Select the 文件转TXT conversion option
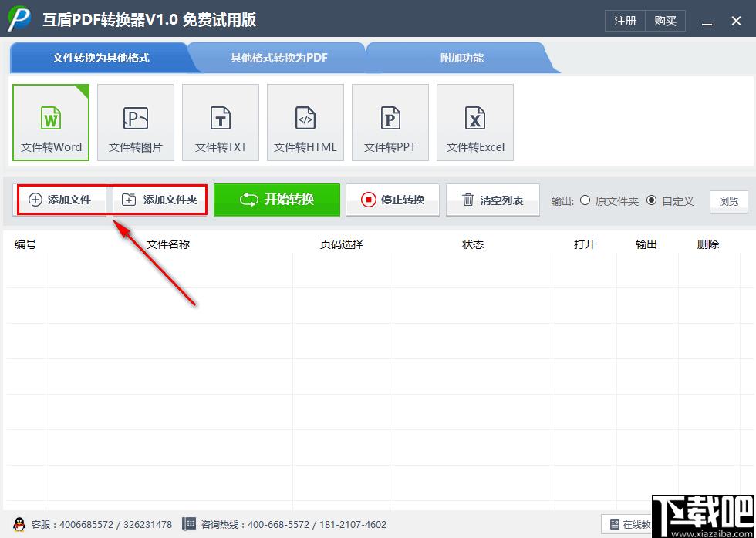 pos(221,123)
